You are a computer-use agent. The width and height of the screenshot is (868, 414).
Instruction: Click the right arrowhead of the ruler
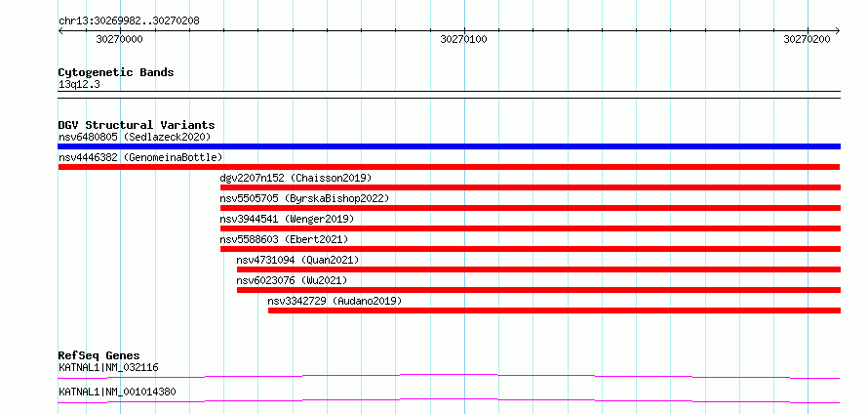837,31
